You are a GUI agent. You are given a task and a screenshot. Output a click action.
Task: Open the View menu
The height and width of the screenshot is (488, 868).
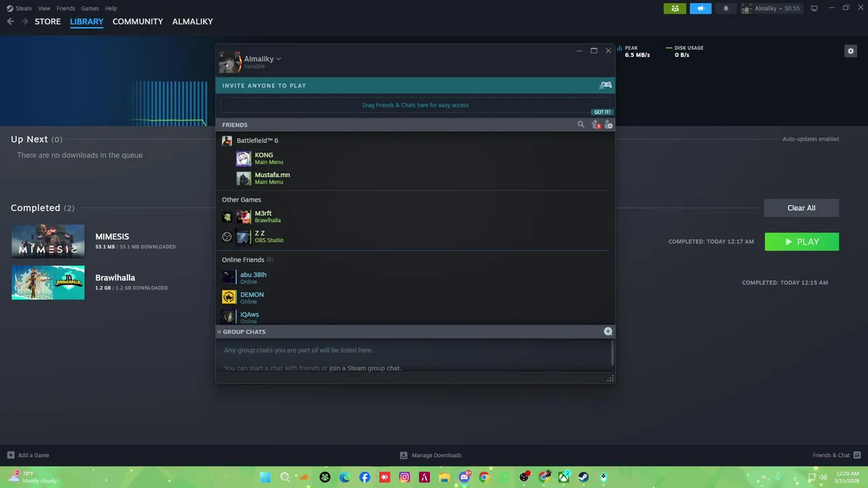point(44,8)
